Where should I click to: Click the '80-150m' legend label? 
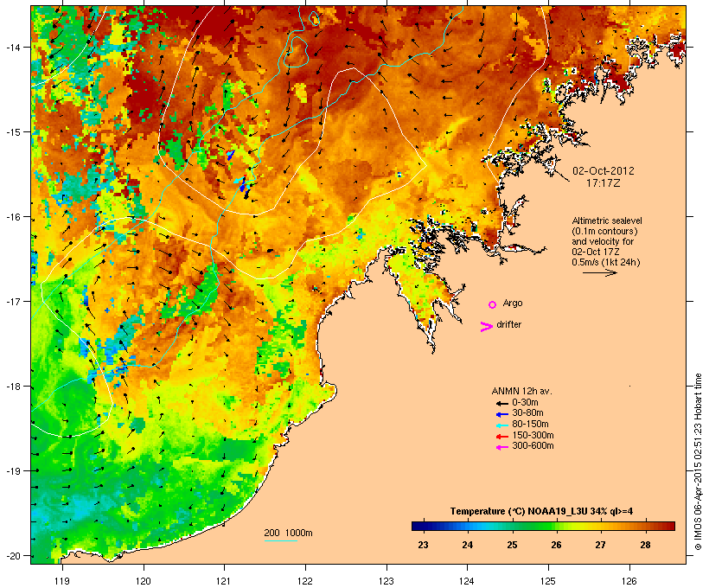(x=530, y=425)
